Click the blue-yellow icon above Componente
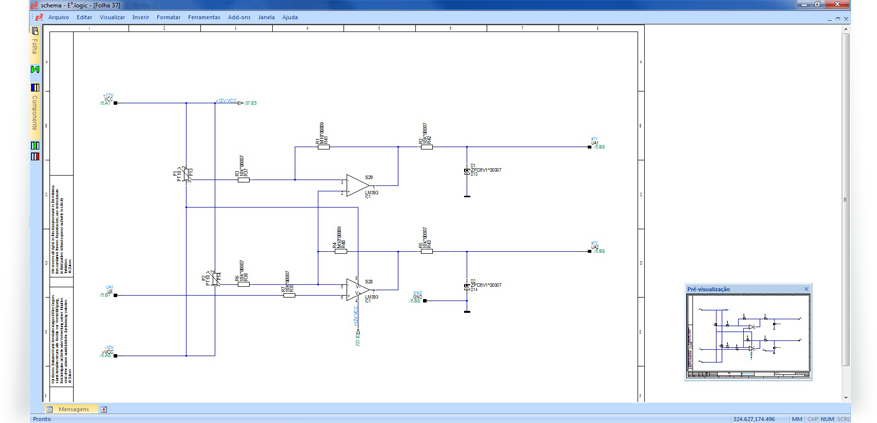Image resolution: width=877 pixels, height=423 pixels. pyautogui.click(x=35, y=87)
